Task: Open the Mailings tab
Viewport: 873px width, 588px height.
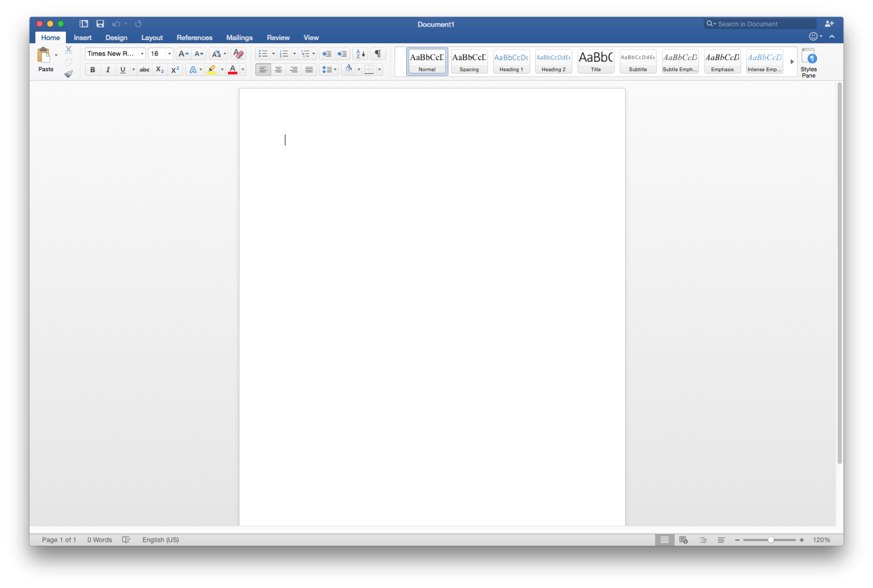Action: 239,37
